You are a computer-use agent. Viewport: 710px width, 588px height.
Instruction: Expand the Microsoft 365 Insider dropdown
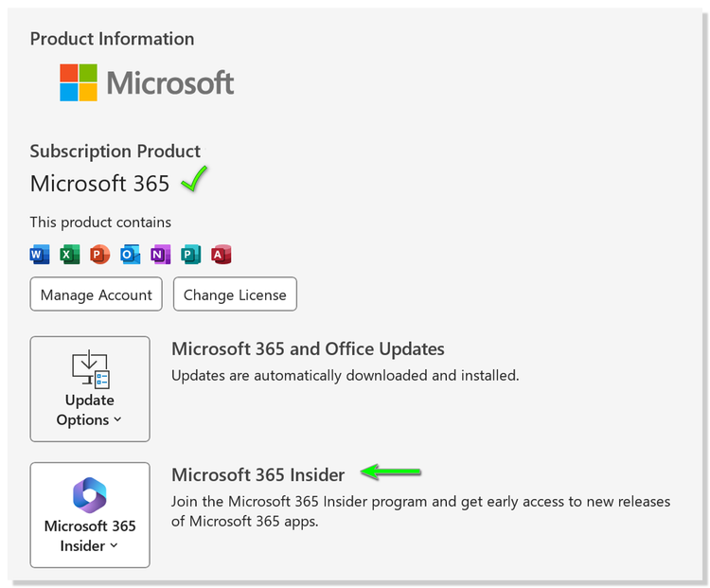point(90,515)
